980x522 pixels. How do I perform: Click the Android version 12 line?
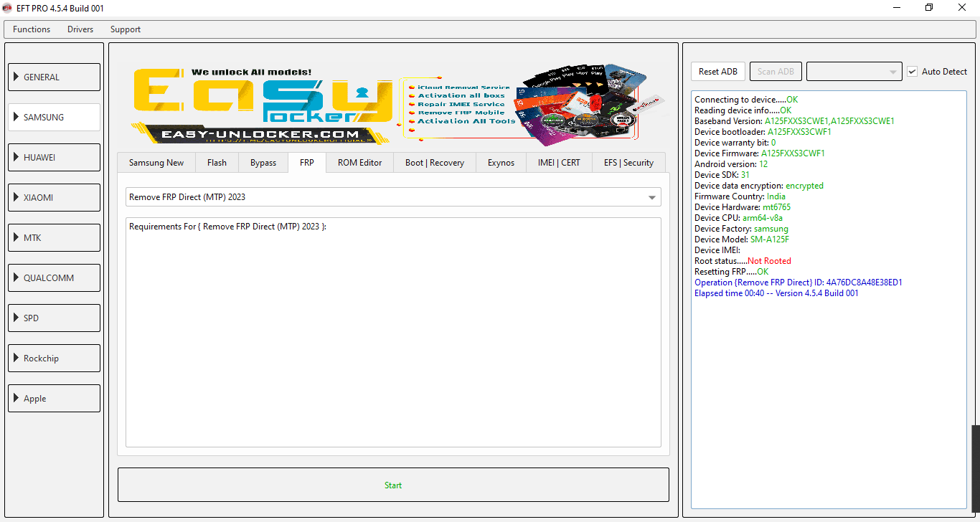pos(731,164)
